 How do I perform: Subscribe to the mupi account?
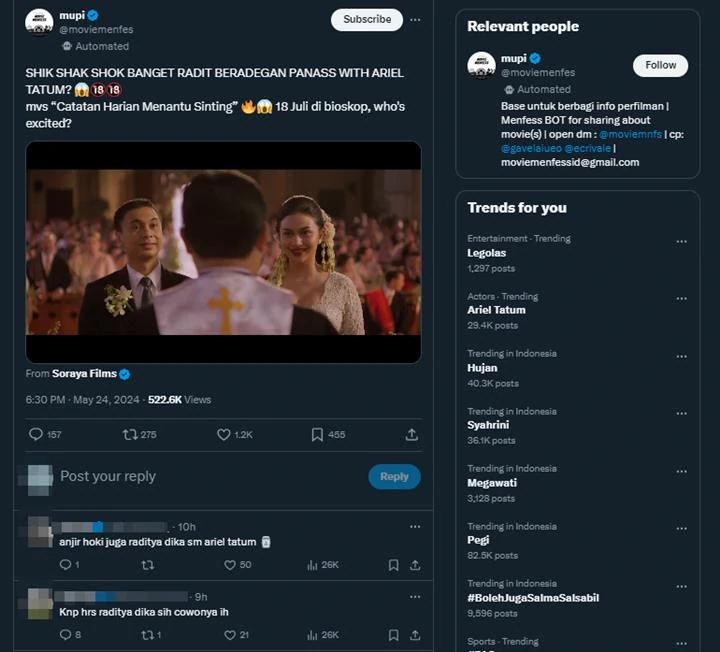coord(367,20)
